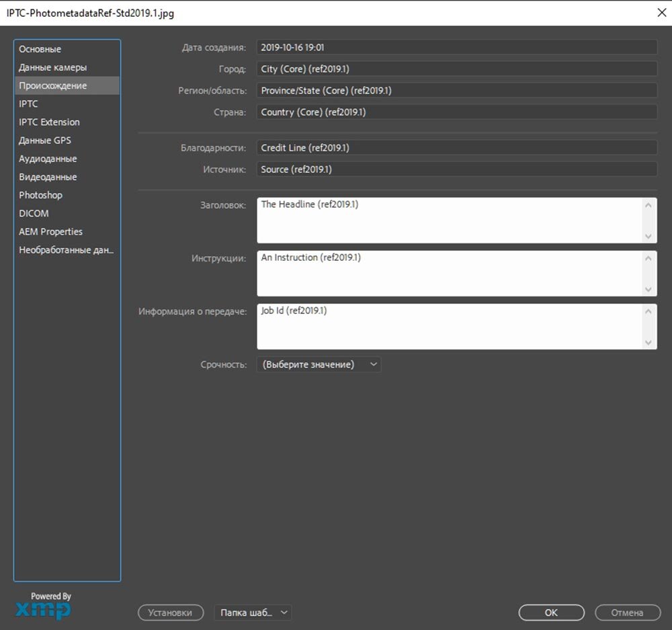The width and height of the screenshot is (672, 630).
Task: Click Заголовок scroll up arrow
Action: click(648, 206)
